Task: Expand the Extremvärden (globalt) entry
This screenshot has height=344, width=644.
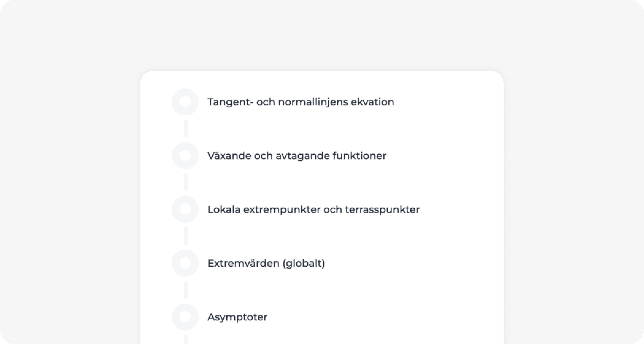Action: 266,263
